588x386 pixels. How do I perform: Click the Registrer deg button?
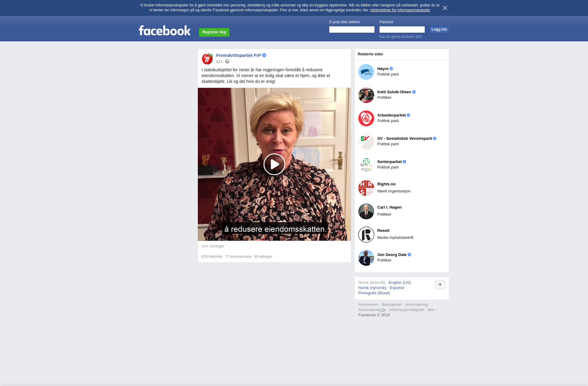214,32
